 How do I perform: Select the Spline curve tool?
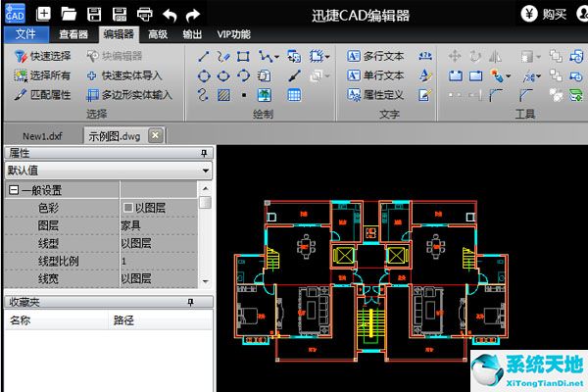(203, 95)
